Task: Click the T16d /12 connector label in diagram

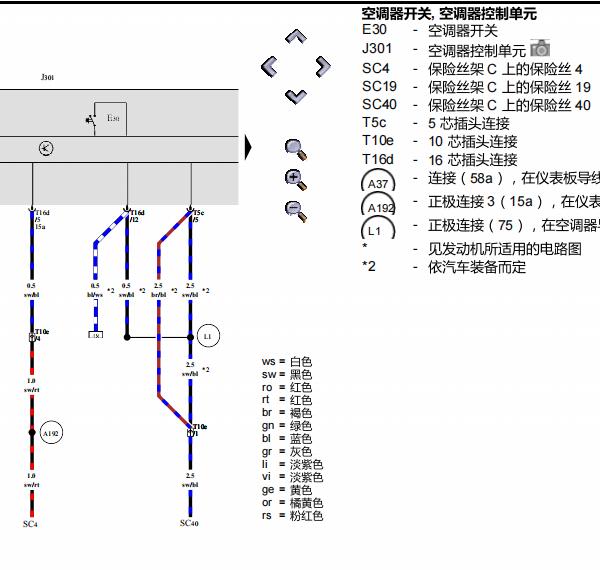Action: 137,216
